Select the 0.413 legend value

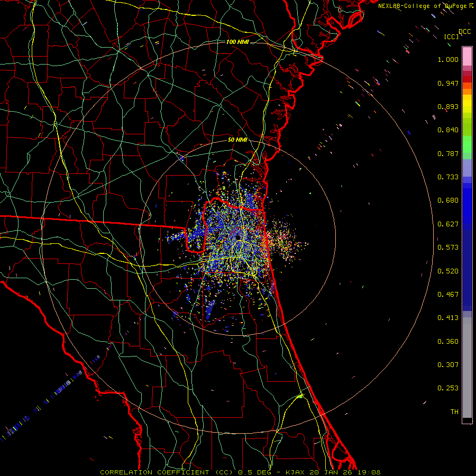click(448, 318)
